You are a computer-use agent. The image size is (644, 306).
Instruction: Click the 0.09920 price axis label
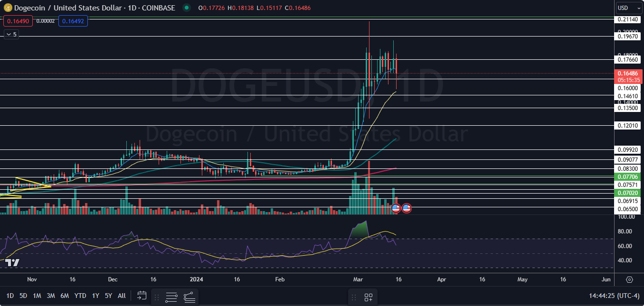tap(627, 149)
